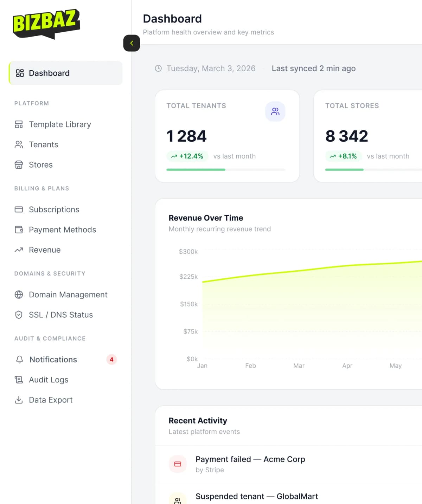Click the Tenants people icon
The width and height of the screenshot is (422, 504).
tap(19, 144)
